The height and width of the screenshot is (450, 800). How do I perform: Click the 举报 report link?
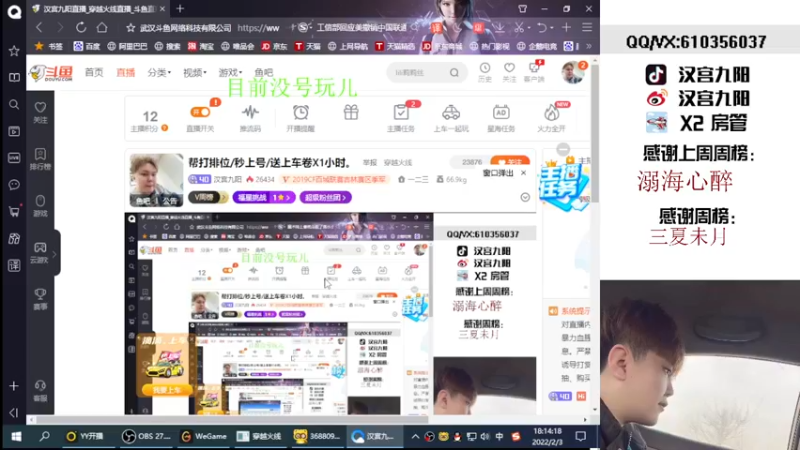point(369,163)
